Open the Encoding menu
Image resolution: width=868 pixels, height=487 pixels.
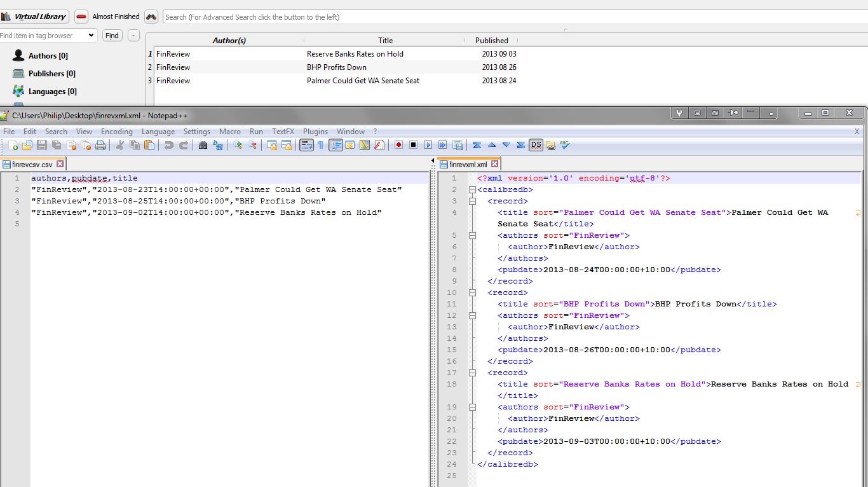[117, 132]
